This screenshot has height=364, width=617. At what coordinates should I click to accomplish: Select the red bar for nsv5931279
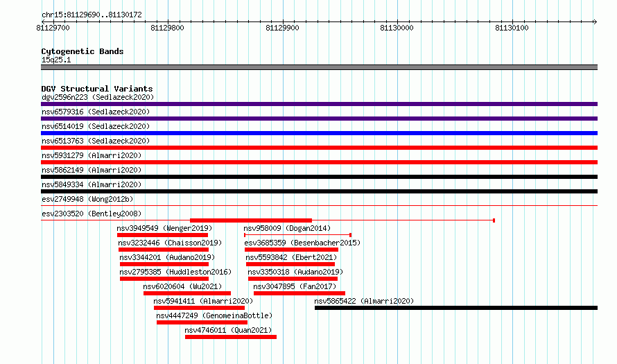[319, 162]
